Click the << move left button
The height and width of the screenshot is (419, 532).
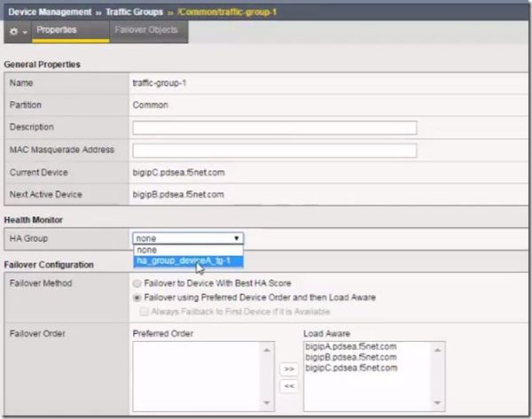click(x=289, y=386)
